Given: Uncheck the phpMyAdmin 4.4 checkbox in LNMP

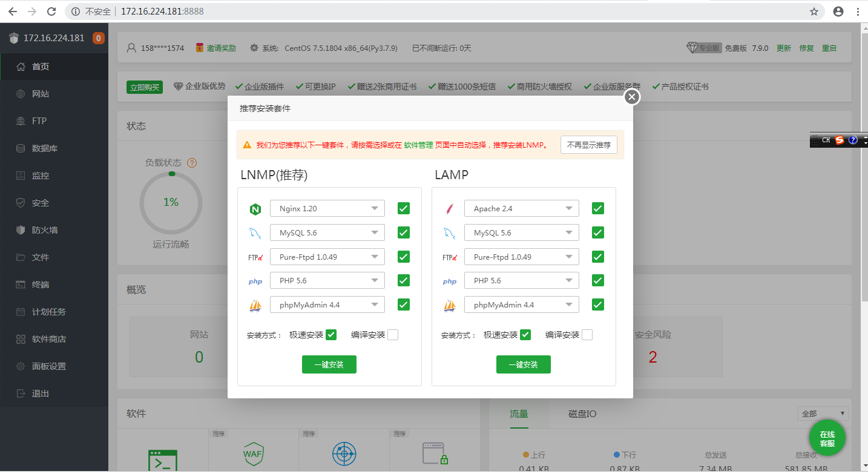Looking at the screenshot, I should (404, 304).
